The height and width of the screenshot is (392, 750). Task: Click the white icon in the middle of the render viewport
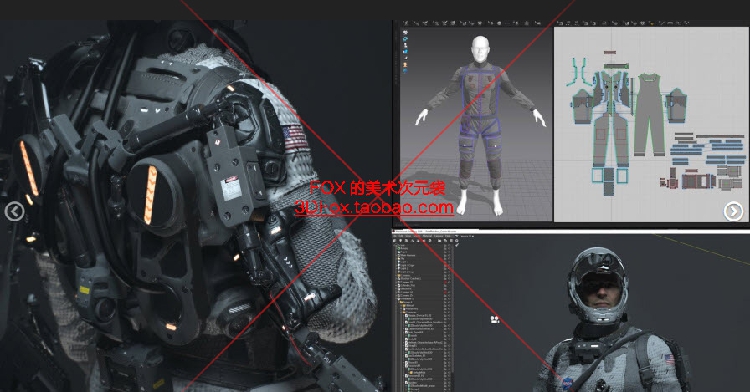pos(495,319)
